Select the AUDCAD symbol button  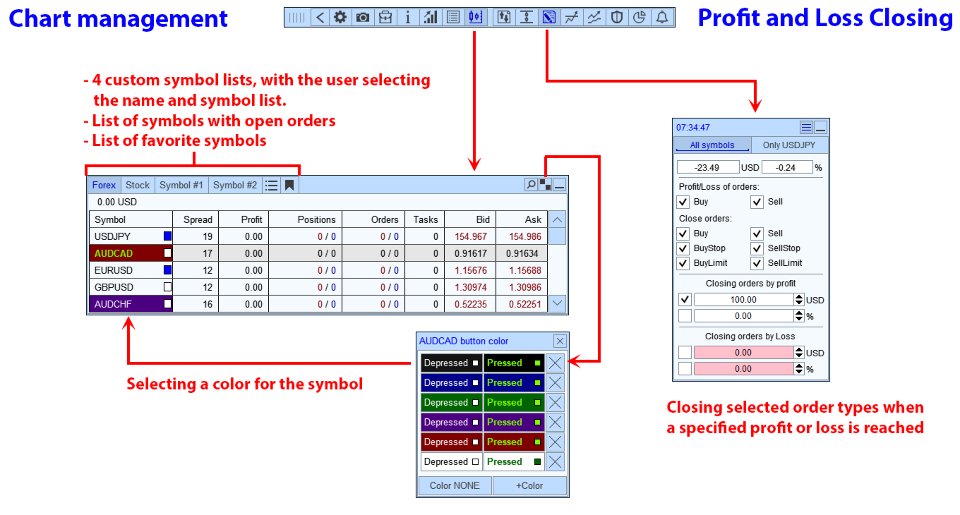131,253
